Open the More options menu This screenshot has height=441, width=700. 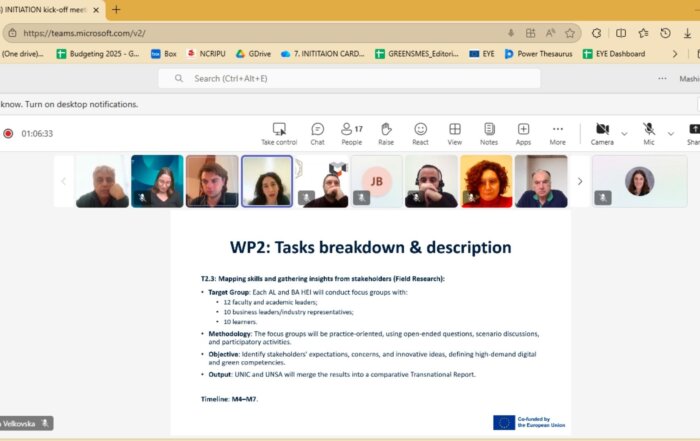point(558,129)
